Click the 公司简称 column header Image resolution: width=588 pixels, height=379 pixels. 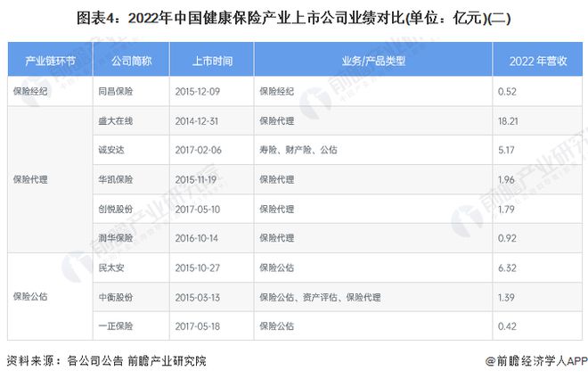pos(131,61)
